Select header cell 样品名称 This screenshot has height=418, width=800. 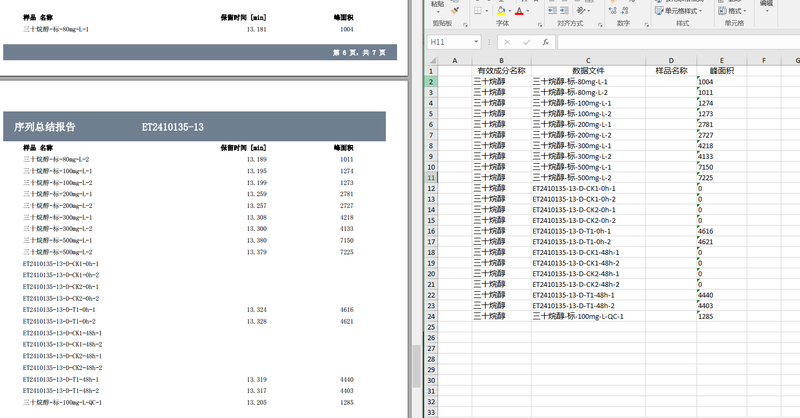coord(671,71)
